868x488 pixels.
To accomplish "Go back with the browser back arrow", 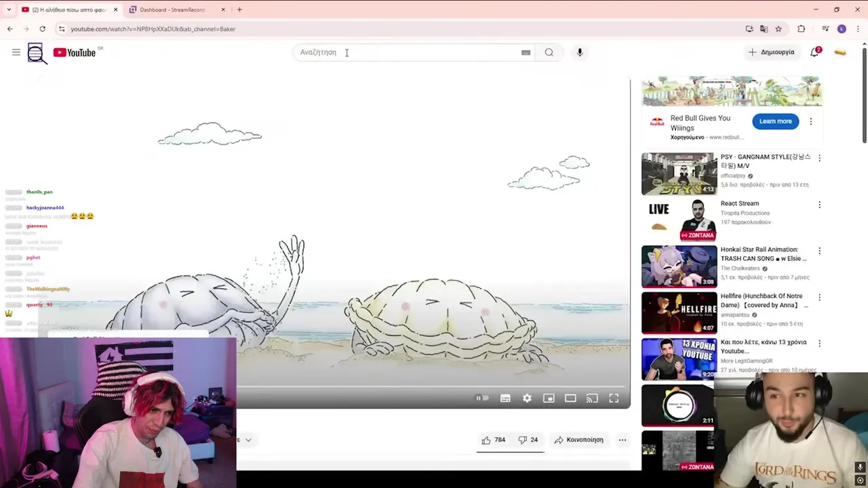I will [9, 28].
